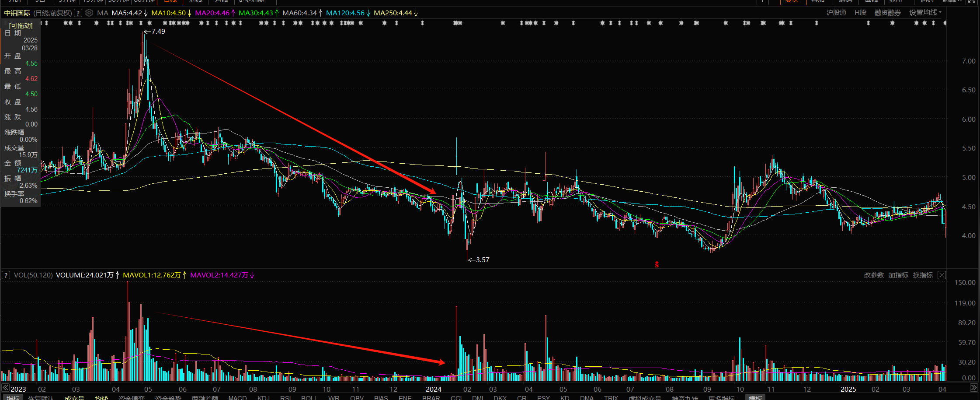Click the 改参数 button
The width and height of the screenshot is (980, 400).
873,275
